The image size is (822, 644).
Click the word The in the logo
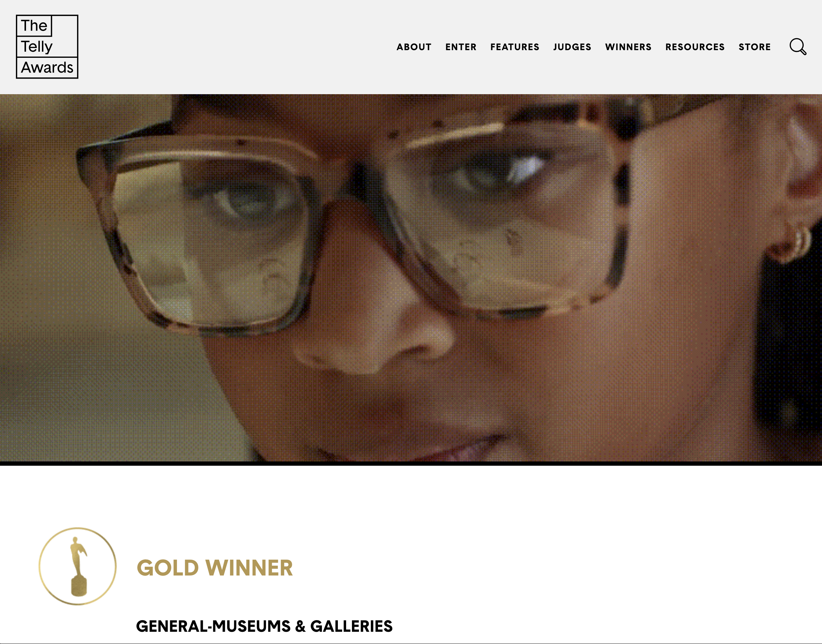click(x=34, y=26)
